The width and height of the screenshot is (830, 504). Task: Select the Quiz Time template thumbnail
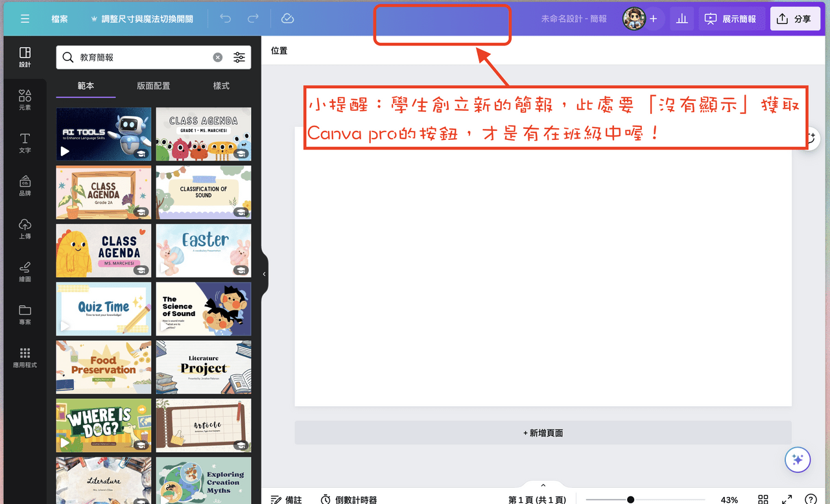point(103,309)
